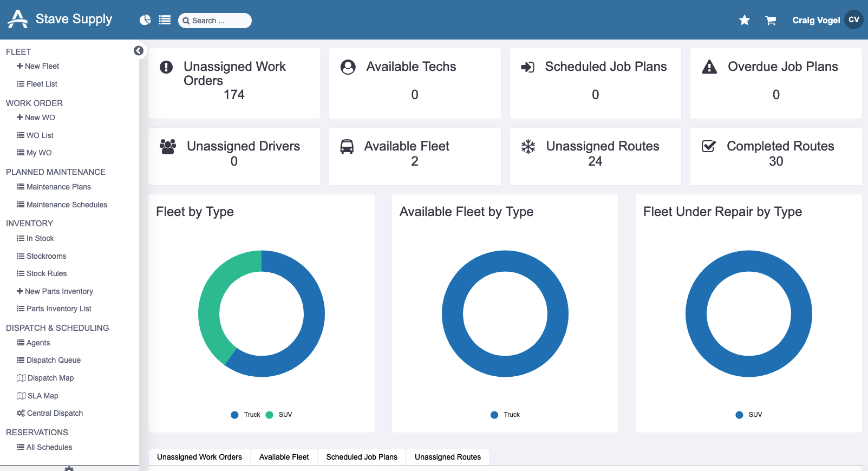Open the Dispatch Map link
The image size is (868, 471).
pyautogui.click(x=50, y=378)
